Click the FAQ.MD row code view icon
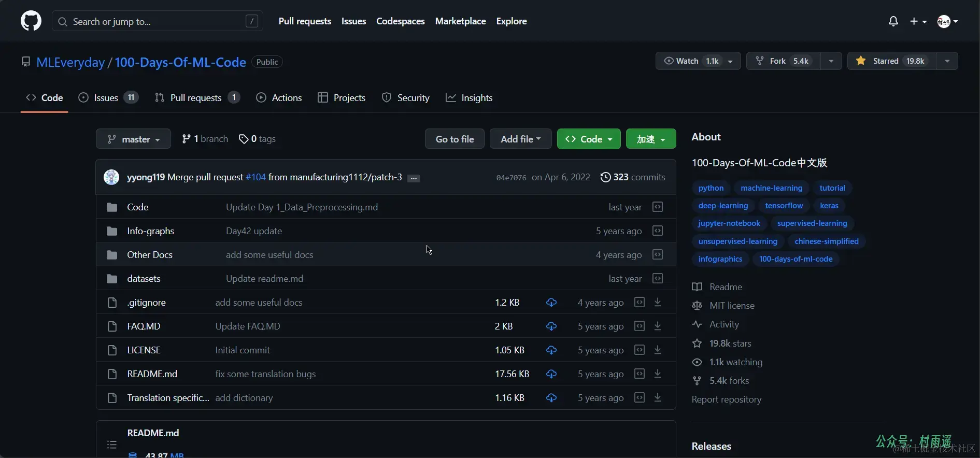Image resolution: width=980 pixels, height=458 pixels. coord(640,326)
